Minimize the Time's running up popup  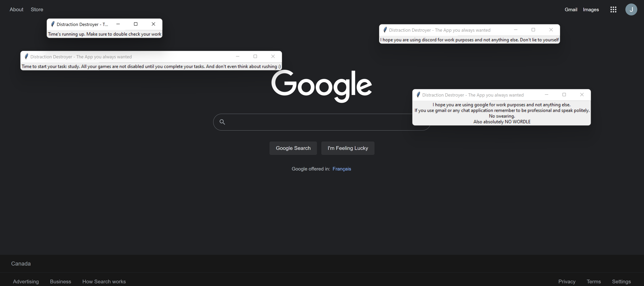118,24
